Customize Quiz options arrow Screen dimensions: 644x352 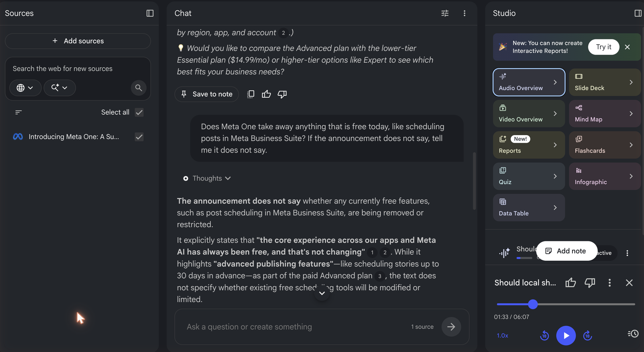555,176
